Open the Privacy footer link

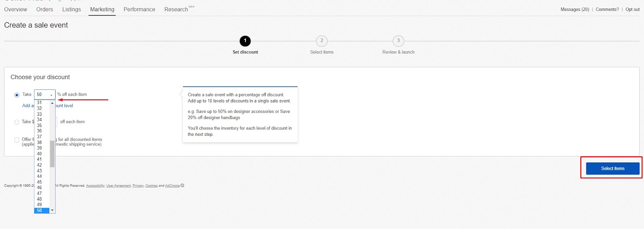coord(138,186)
